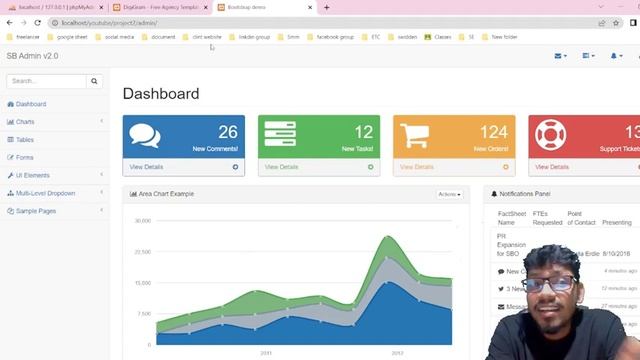This screenshot has height=360, width=640.
Task: Click the Dashboard page heading
Action: click(161, 94)
